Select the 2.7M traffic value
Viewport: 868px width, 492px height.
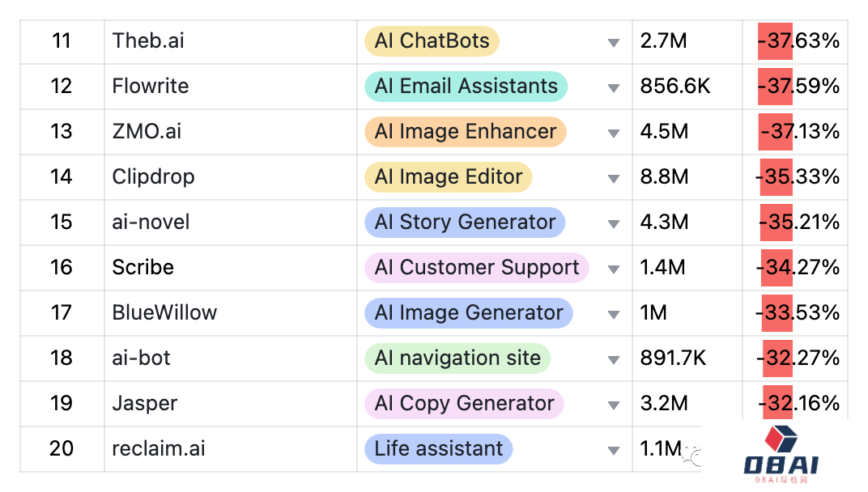coord(663,41)
